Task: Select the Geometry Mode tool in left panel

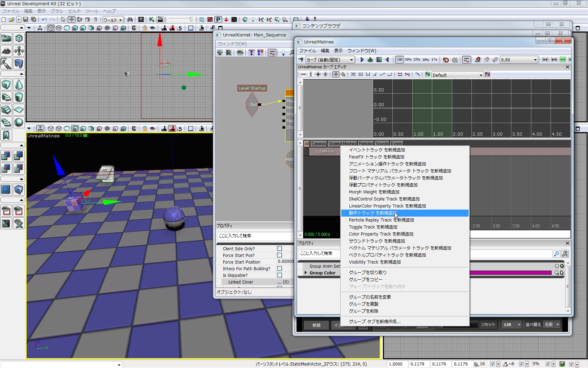Action: click(x=19, y=39)
